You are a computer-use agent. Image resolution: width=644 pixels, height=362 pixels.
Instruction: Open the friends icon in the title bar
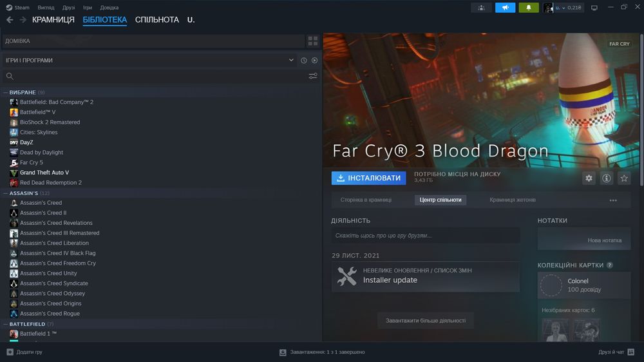click(x=481, y=7)
